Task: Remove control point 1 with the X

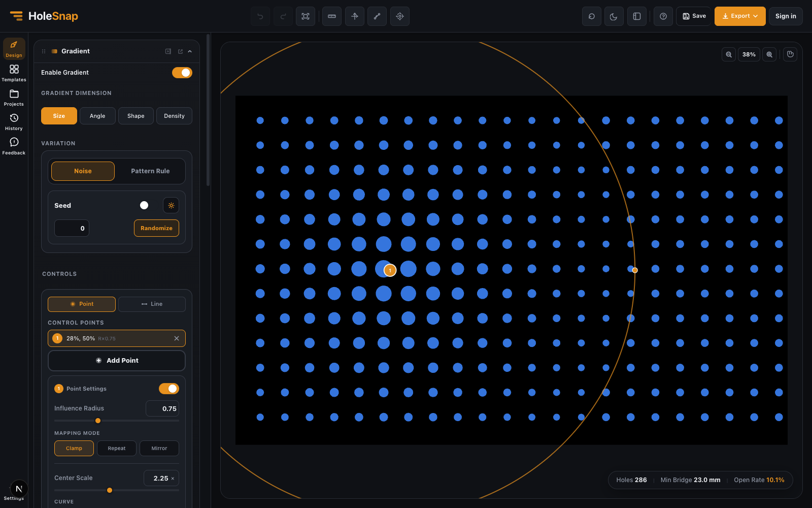Action: [x=177, y=338]
